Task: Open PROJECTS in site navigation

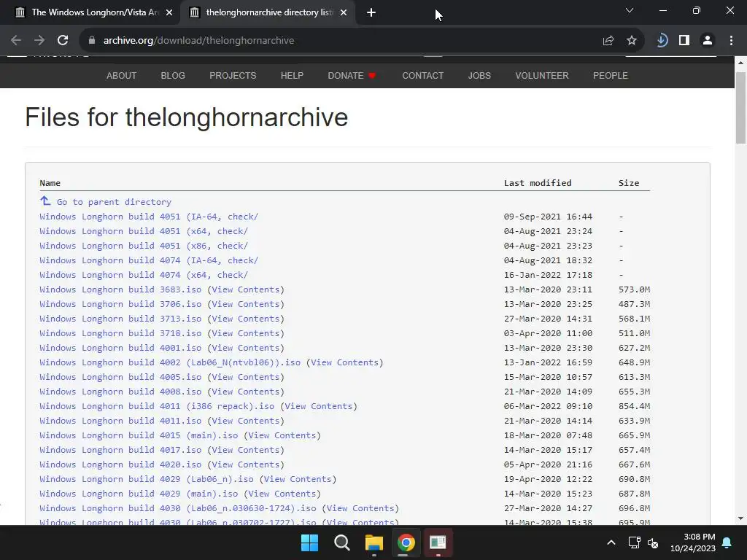Action: pos(233,76)
